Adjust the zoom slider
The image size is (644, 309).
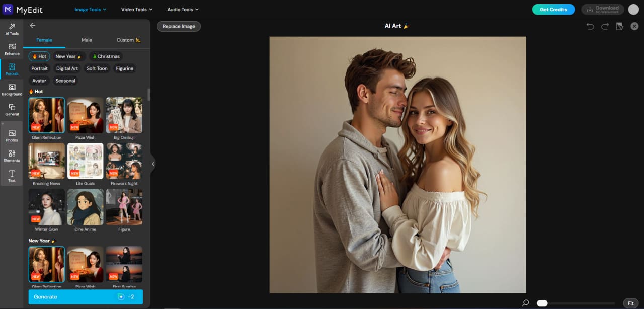pyautogui.click(x=542, y=303)
